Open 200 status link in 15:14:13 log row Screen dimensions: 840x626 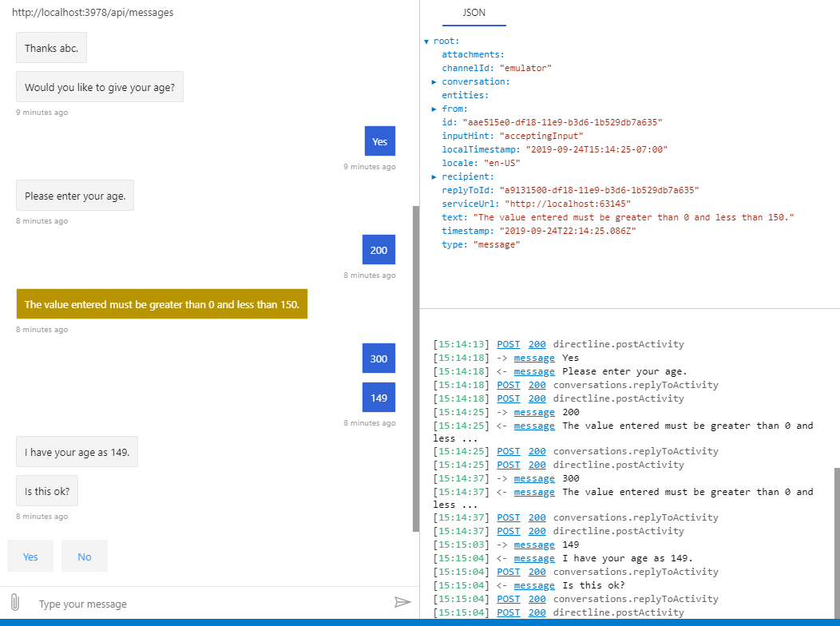click(537, 344)
